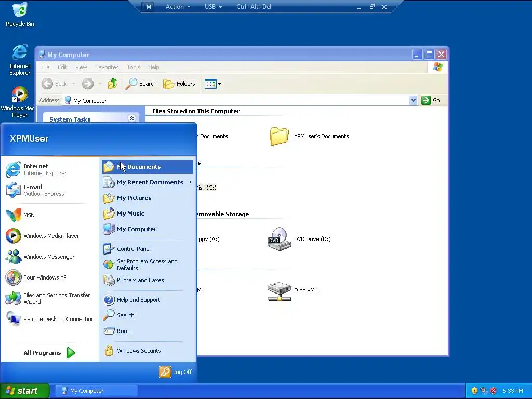Click the red security alert tray icon
This screenshot has width=532, height=399.
(x=494, y=391)
